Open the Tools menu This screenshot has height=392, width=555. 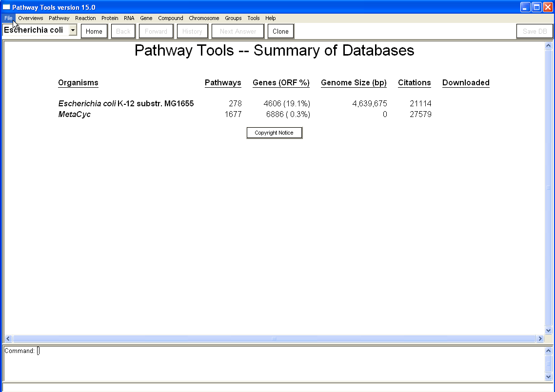(254, 18)
